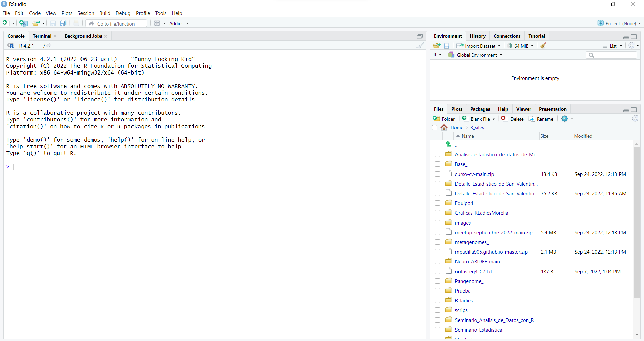Open the 64 MiB memory usage dropdown
The height and width of the screenshot is (341, 644).
click(521, 46)
